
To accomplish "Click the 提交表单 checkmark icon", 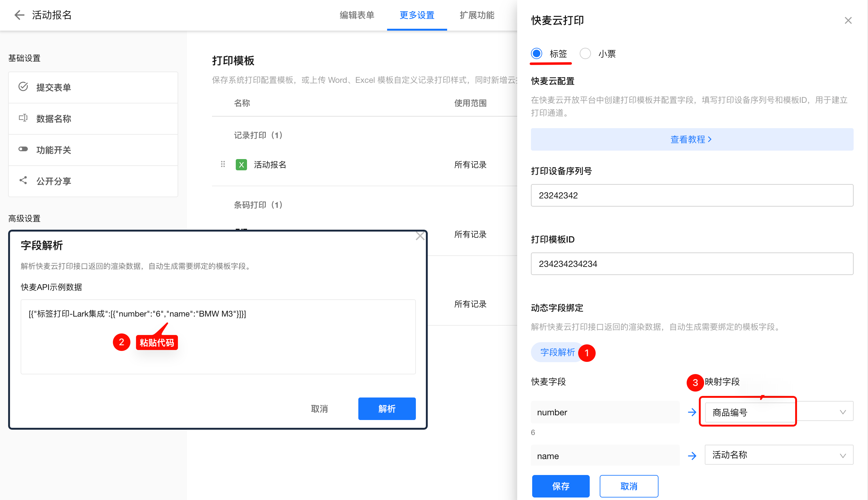I will pyautogui.click(x=23, y=87).
